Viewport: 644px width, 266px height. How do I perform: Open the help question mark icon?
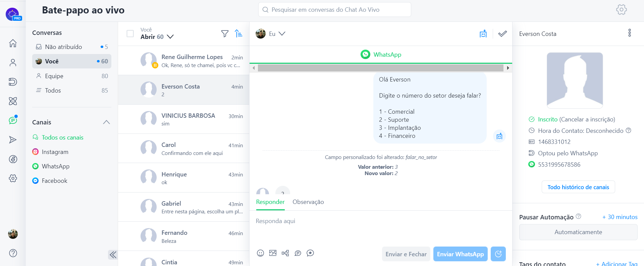13,253
